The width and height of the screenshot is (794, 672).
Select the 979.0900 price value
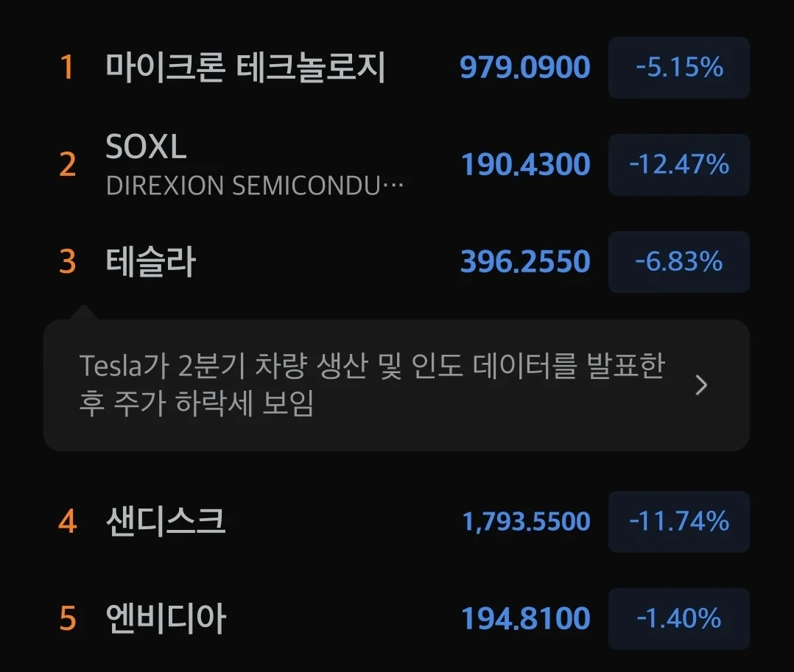(525, 67)
